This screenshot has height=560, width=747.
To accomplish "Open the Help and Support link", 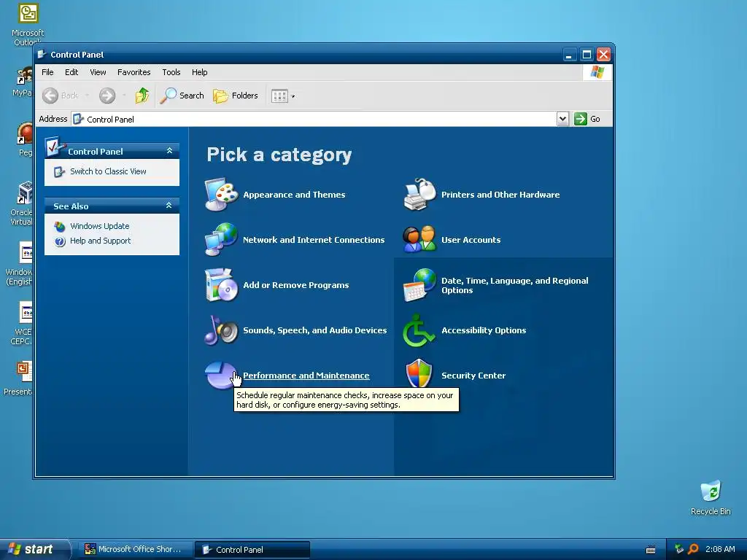I will (100, 241).
